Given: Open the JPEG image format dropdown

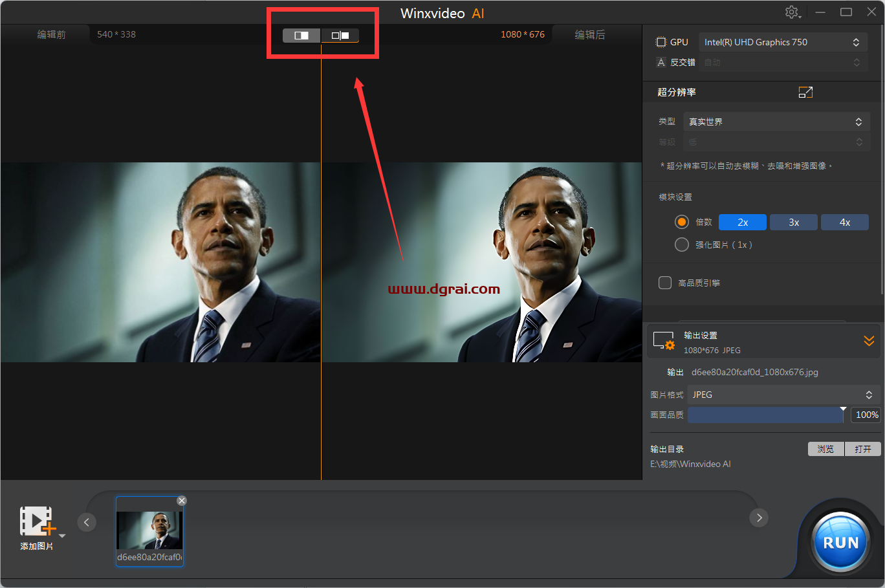Looking at the screenshot, I should coord(783,395).
